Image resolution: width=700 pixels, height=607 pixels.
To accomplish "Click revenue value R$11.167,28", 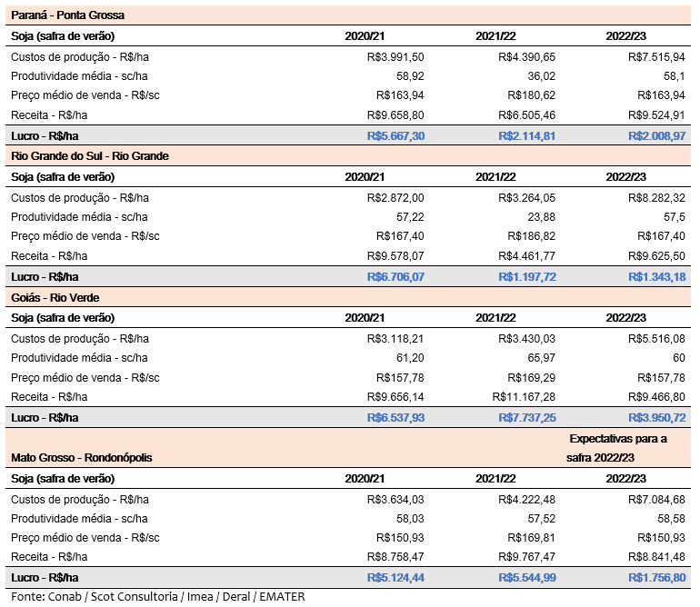I will (x=523, y=397).
